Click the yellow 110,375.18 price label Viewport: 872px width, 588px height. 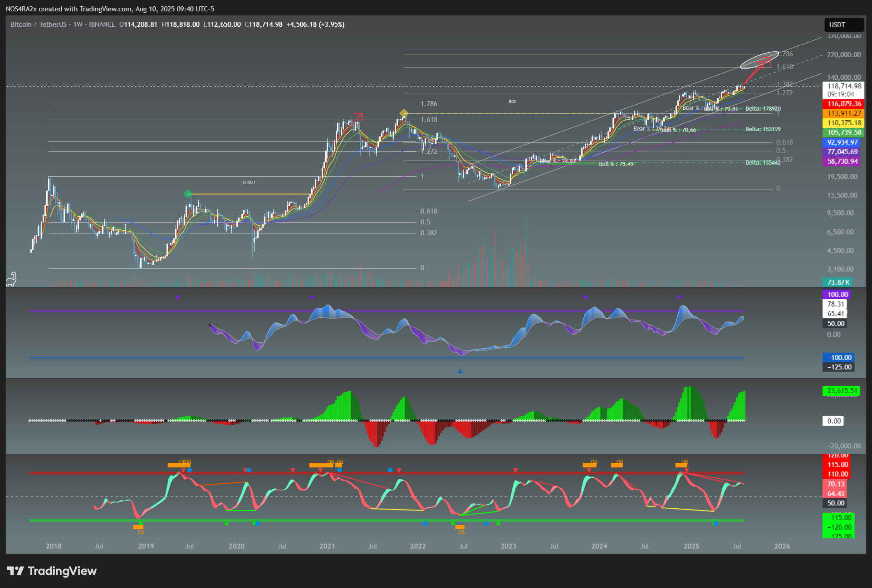coord(844,123)
